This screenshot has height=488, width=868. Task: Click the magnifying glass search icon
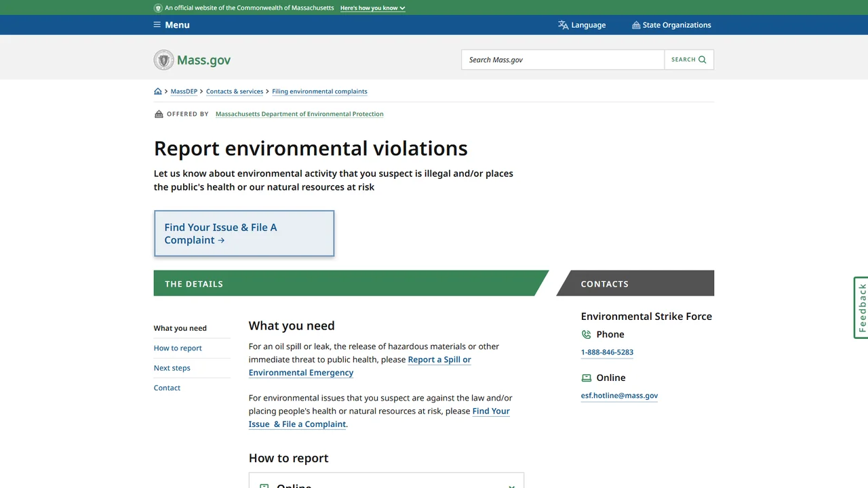coord(703,60)
